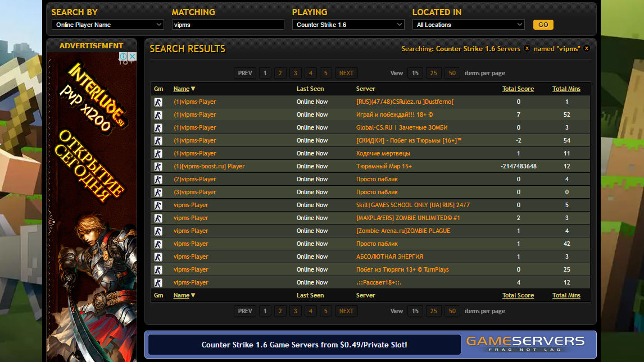The width and height of the screenshot is (644, 362).
Task: Remove the Counter Strike 1.6 Servers filter
Action: (527, 48)
